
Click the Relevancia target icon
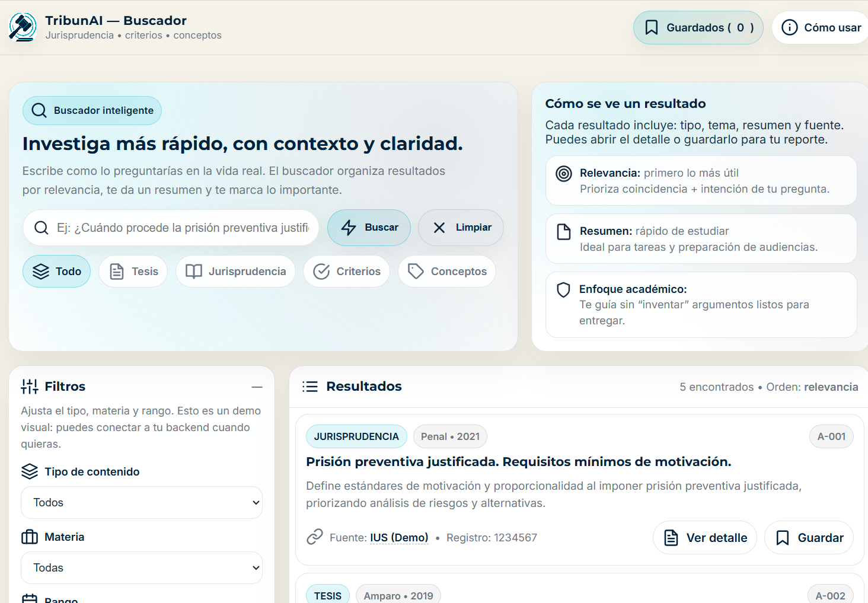click(564, 174)
